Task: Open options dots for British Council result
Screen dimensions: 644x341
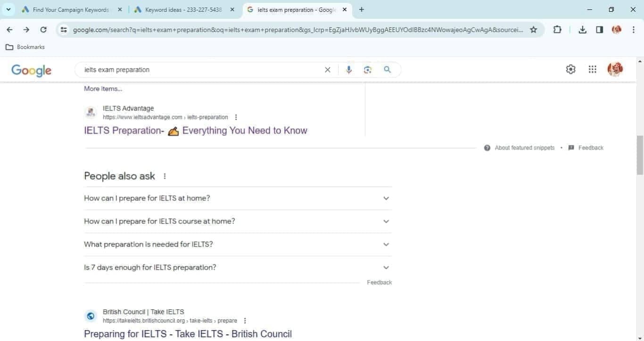Action: (x=245, y=321)
